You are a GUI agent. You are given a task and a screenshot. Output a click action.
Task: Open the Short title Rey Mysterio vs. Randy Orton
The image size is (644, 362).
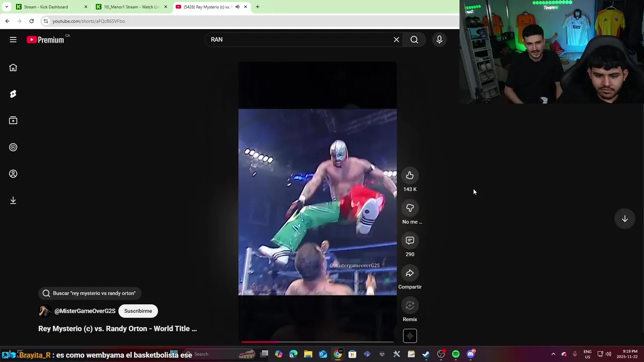[117, 329]
